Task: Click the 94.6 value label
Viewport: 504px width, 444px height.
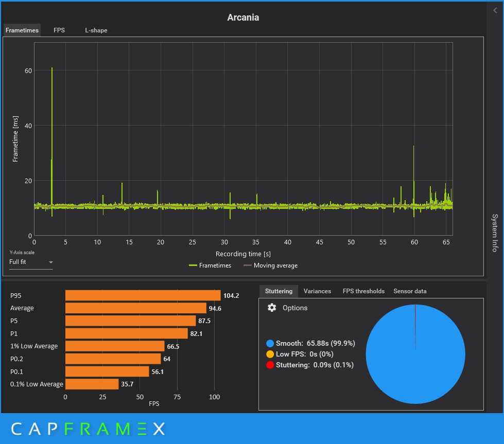Action: point(215,308)
